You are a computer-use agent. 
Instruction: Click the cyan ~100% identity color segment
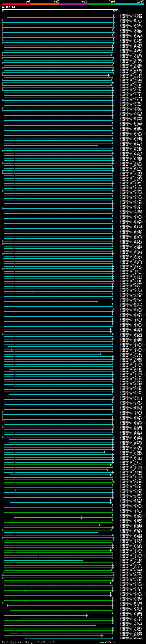click(x=130, y=4)
